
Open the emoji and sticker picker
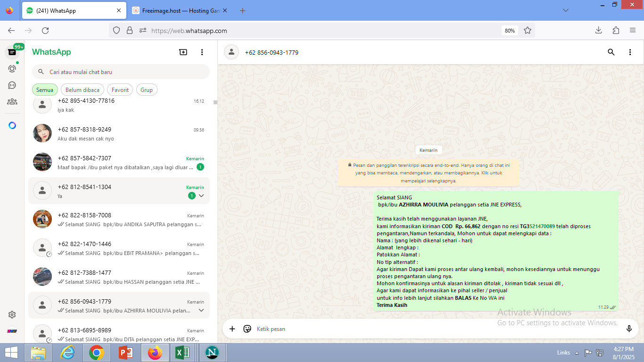(247, 329)
